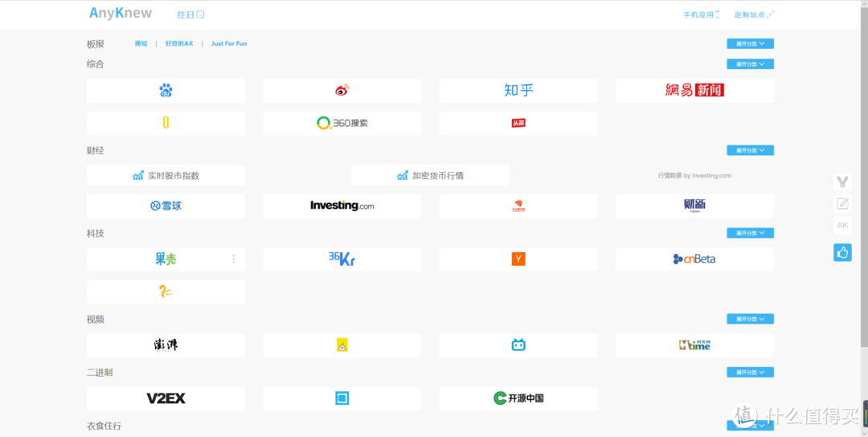Click the AK button in right sidebar
868x437 pixels.
842,225
